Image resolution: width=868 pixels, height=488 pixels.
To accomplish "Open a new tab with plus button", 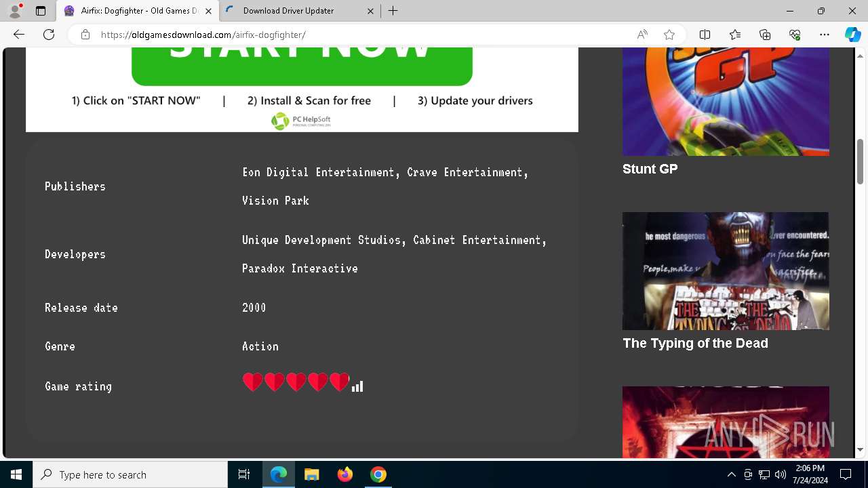I will [x=393, y=11].
